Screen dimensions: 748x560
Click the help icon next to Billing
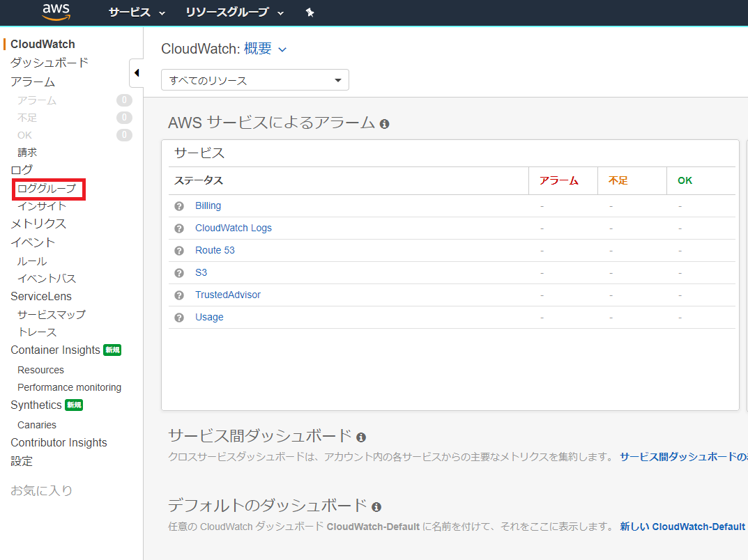(x=179, y=205)
